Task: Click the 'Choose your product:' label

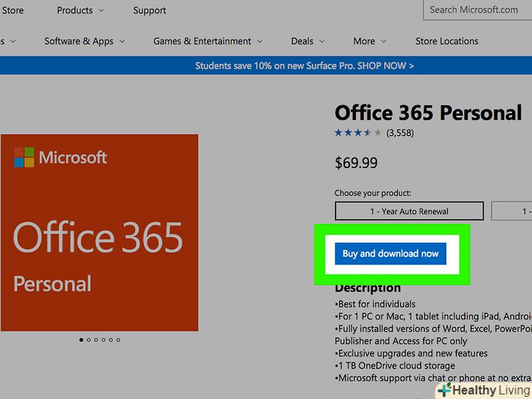Action: coord(373,193)
